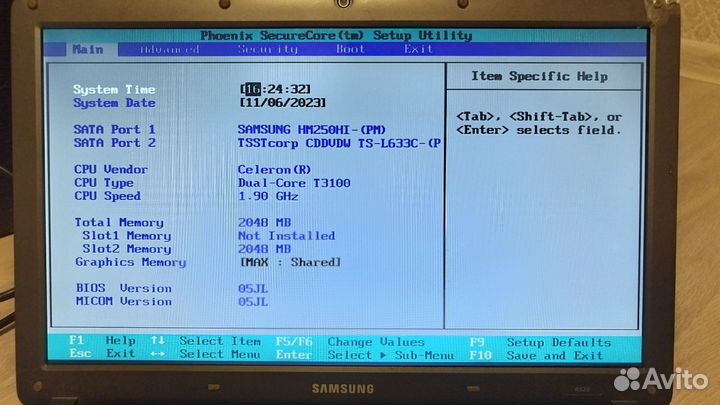Image resolution: width=720 pixels, height=405 pixels.
Task: Click the Enter Select Sub-Menu hint
Action: 365,355
